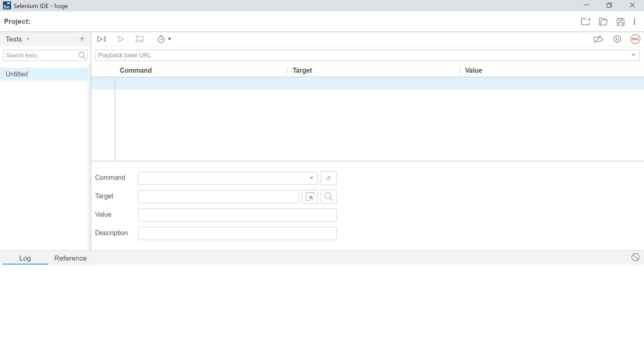Click the search magnifier in Search tests

pos(82,55)
